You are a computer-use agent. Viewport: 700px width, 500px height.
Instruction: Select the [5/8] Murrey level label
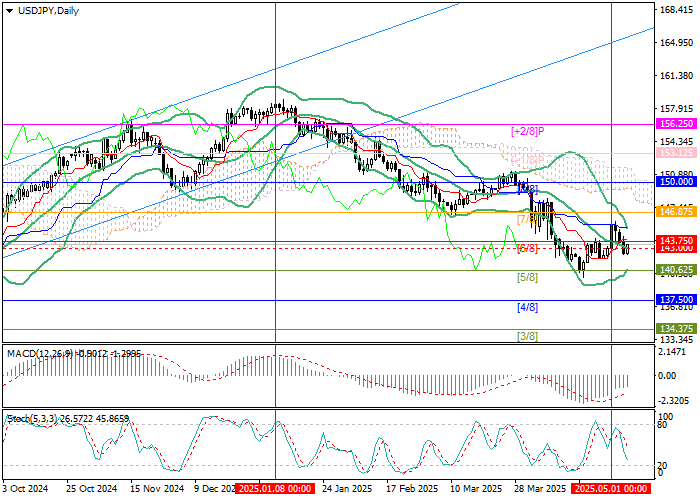[527, 277]
